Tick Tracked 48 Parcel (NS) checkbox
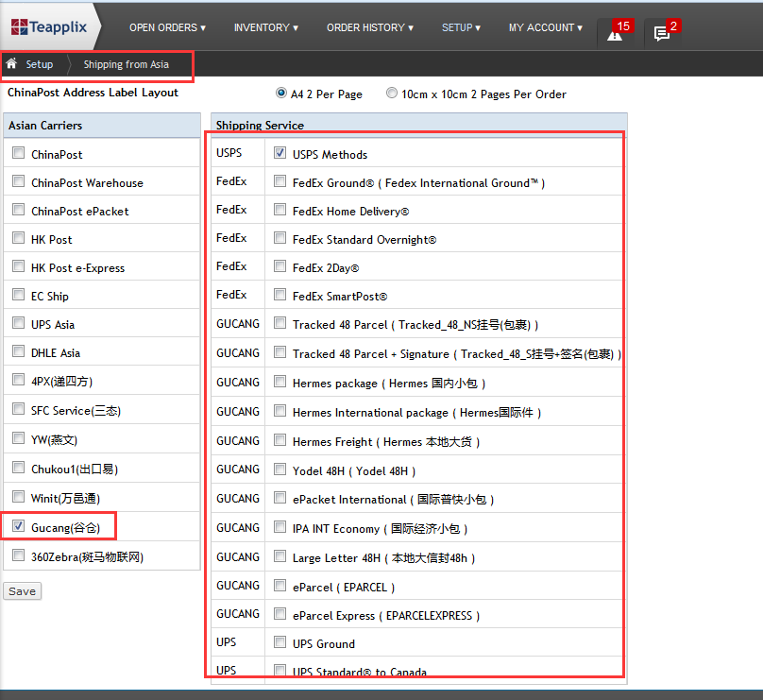The height and width of the screenshot is (700, 763). pyautogui.click(x=280, y=323)
